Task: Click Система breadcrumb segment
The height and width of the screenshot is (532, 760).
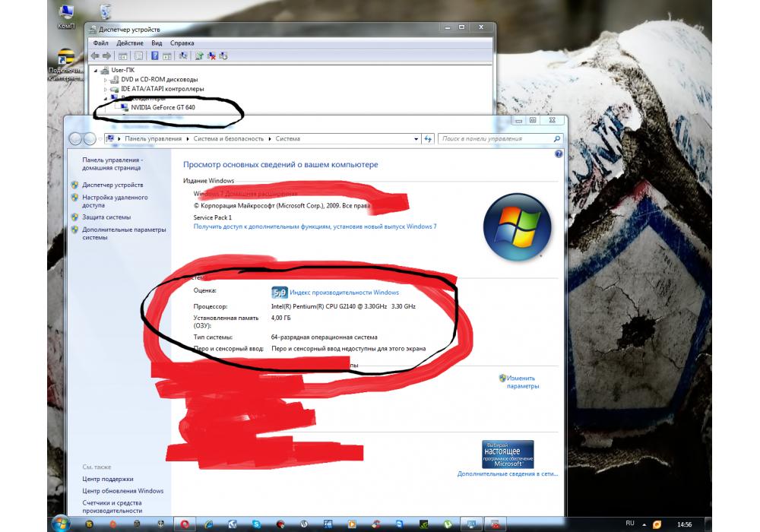Action: (288, 138)
